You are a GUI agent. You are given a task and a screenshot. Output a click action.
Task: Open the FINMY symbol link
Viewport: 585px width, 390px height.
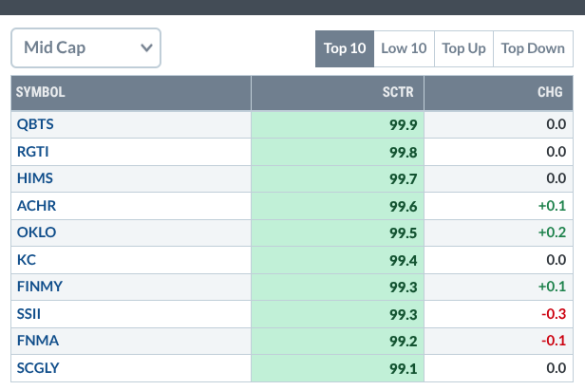pos(40,287)
